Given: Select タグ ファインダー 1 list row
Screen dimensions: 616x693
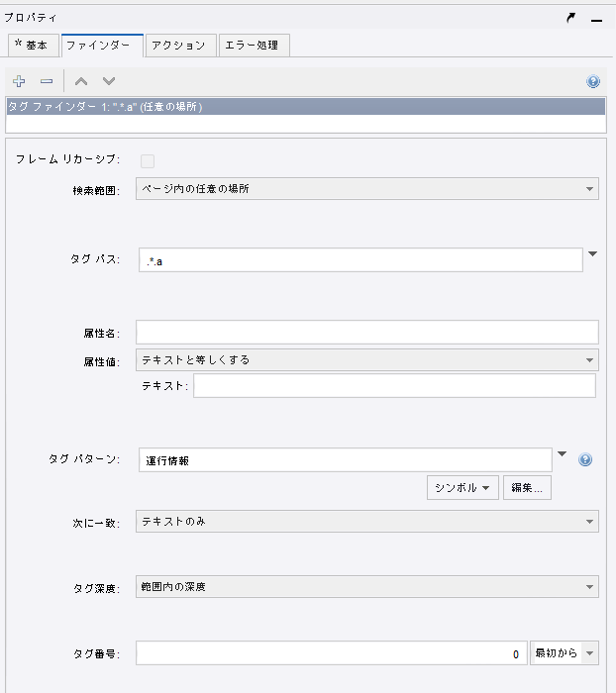Looking at the screenshot, I should tap(306, 107).
